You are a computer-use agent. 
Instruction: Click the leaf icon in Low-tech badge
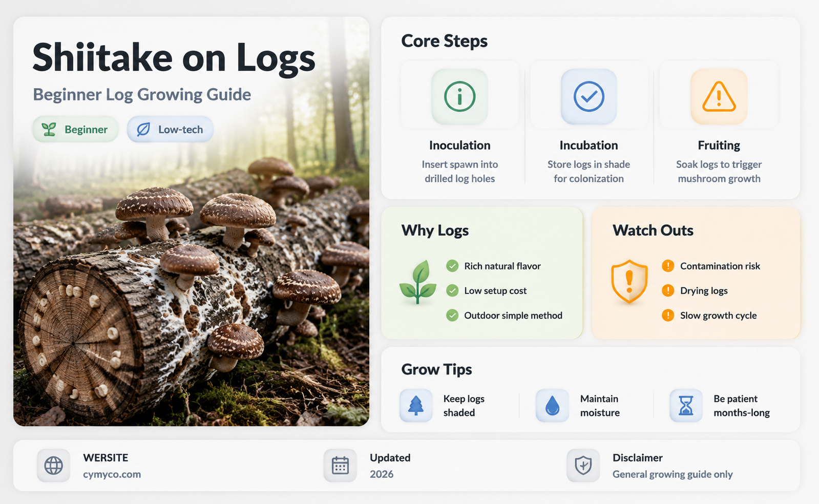pos(143,130)
